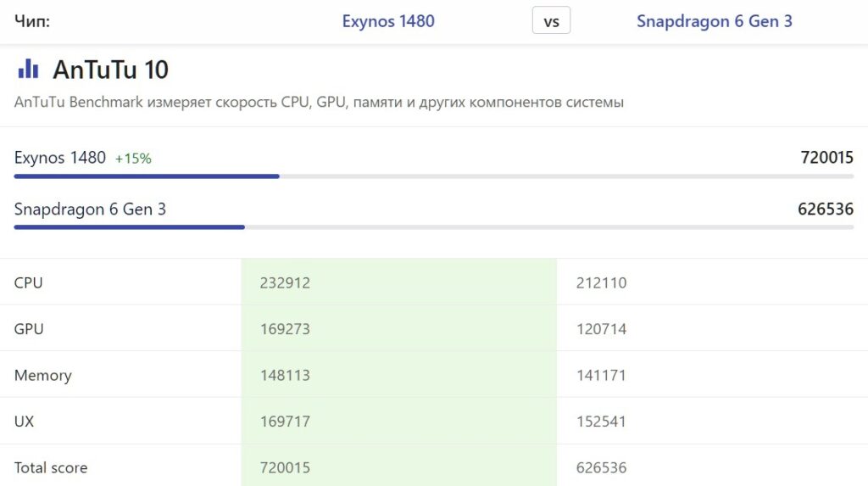This screenshot has width=868, height=486.
Task: Click the Чип: header label
Action: (32, 21)
